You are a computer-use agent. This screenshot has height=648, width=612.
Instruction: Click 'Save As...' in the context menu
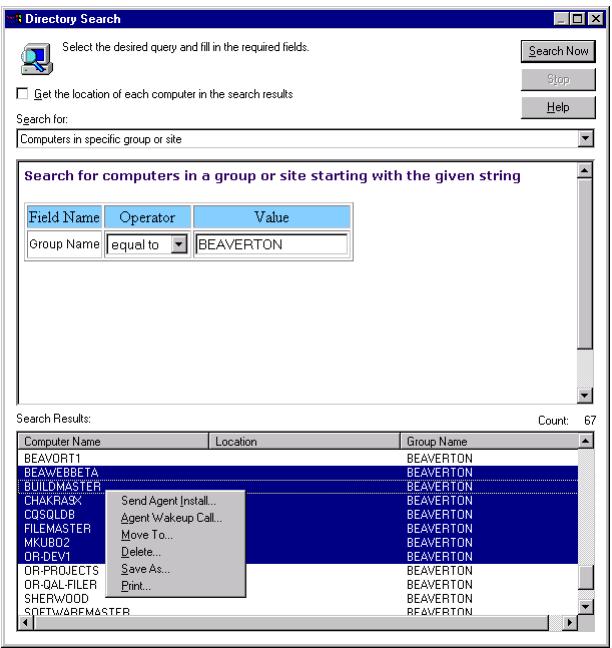(145, 569)
